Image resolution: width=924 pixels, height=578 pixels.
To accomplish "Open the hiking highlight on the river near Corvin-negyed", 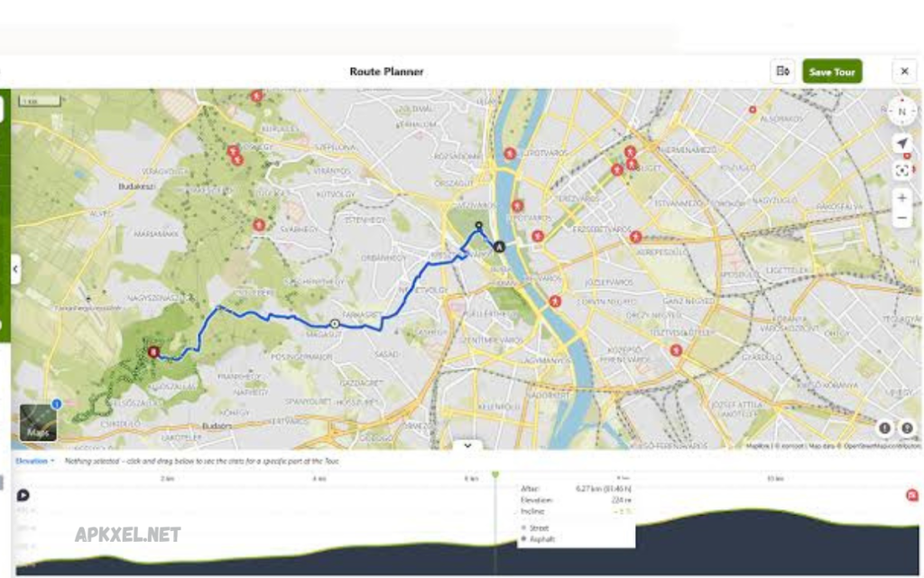I will pos(555,302).
